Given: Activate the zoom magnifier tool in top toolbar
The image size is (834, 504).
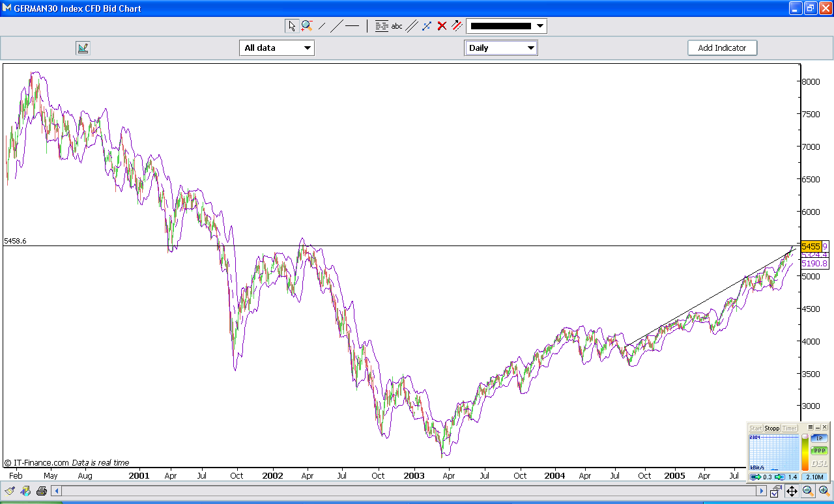Looking at the screenshot, I should [x=306, y=26].
